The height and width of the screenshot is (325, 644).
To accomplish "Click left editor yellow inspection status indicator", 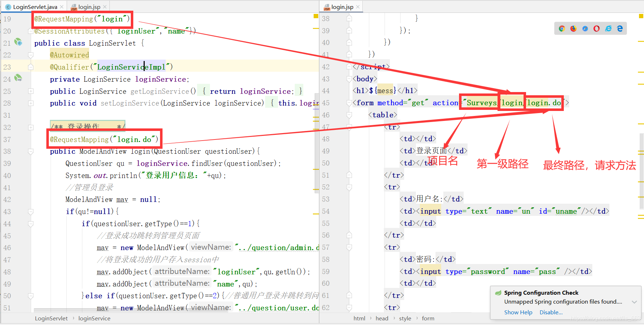I will tap(316, 16).
